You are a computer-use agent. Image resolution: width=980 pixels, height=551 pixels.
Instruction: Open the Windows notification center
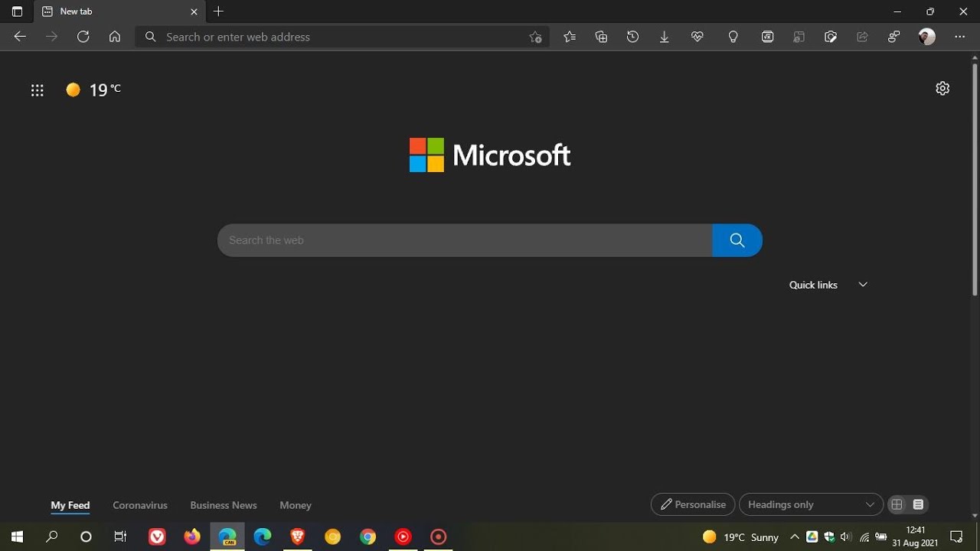point(956,536)
